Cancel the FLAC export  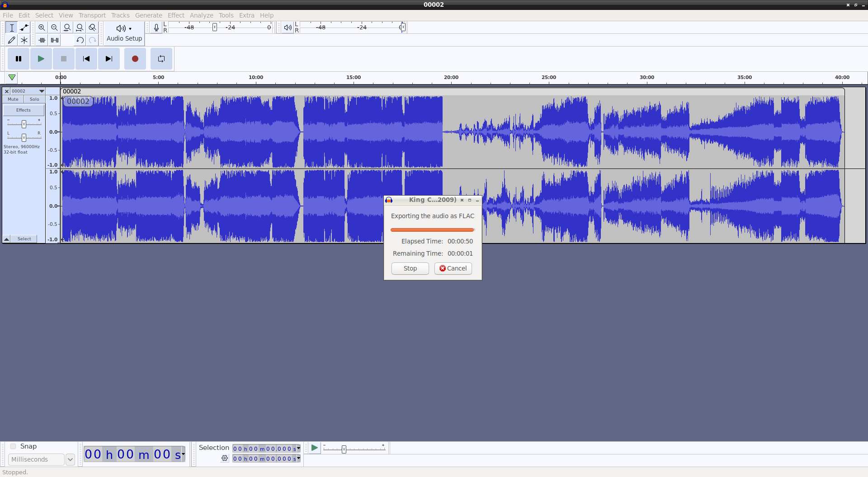(x=453, y=268)
